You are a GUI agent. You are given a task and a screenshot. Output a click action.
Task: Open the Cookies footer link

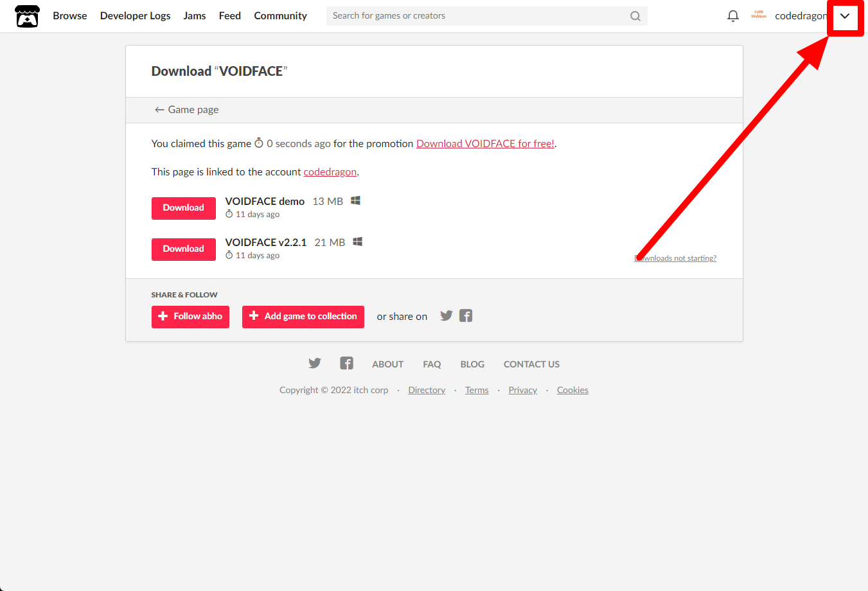click(x=572, y=390)
